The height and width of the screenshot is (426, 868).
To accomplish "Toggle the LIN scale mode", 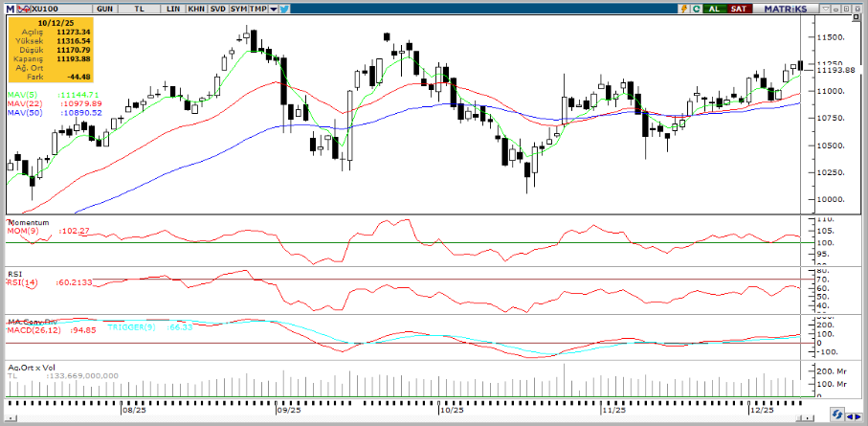I will click(x=172, y=8).
